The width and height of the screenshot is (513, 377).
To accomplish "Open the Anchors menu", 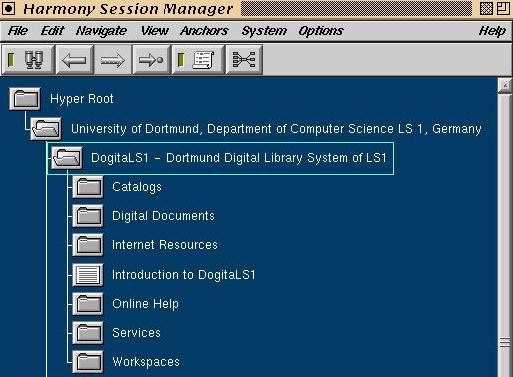I will coord(204,31).
